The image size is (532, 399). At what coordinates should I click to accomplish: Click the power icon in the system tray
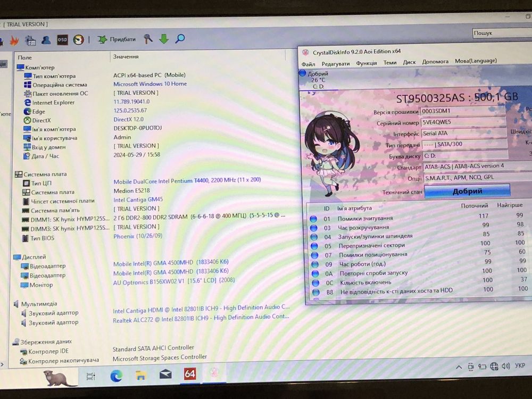point(482,367)
